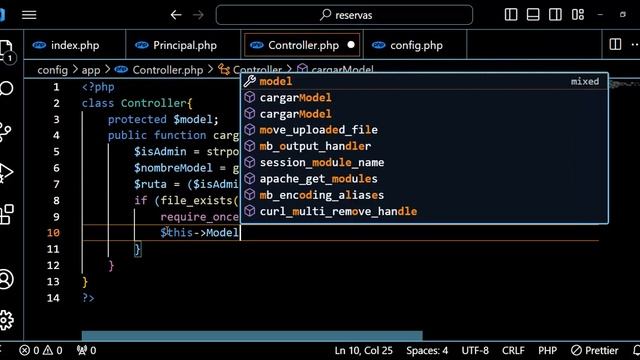Select the first cargarModel suggestion
This screenshot has height=360, width=640.
pyautogui.click(x=424, y=98)
